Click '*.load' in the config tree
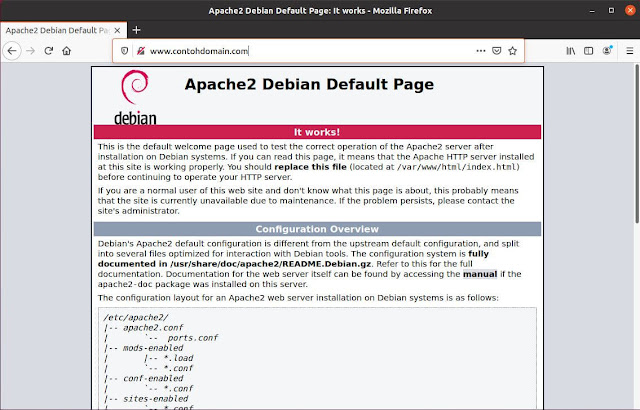The height and width of the screenshot is (410, 640). pos(178,358)
